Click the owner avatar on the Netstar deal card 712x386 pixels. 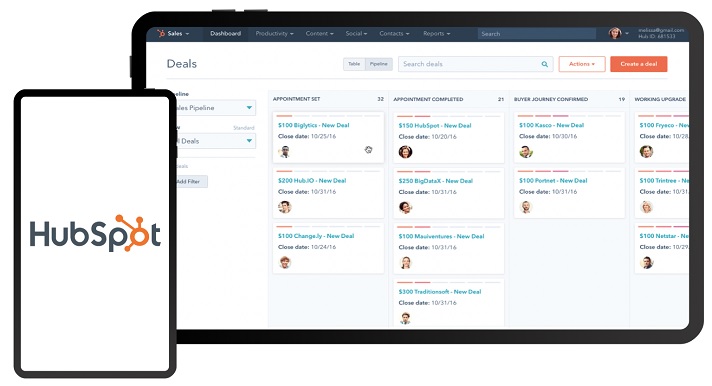(x=646, y=262)
